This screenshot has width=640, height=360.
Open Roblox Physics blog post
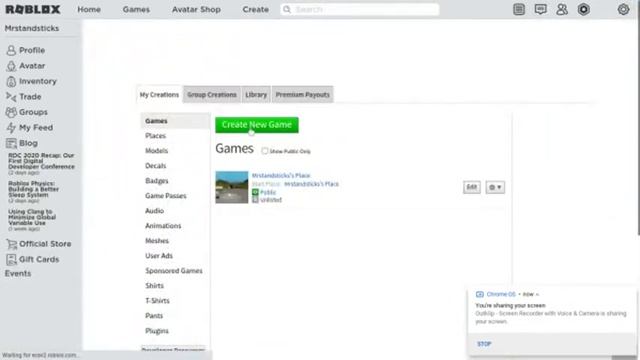(x=34, y=189)
